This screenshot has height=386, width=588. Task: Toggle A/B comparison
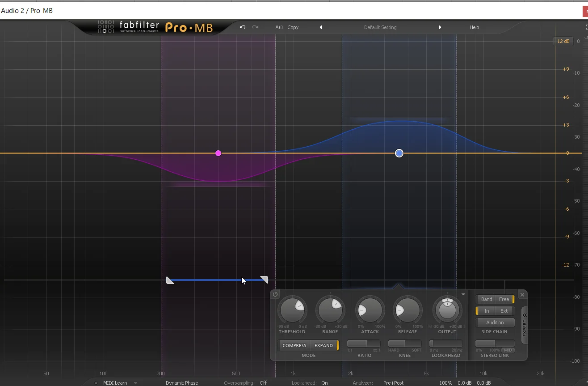tap(279, 27)
